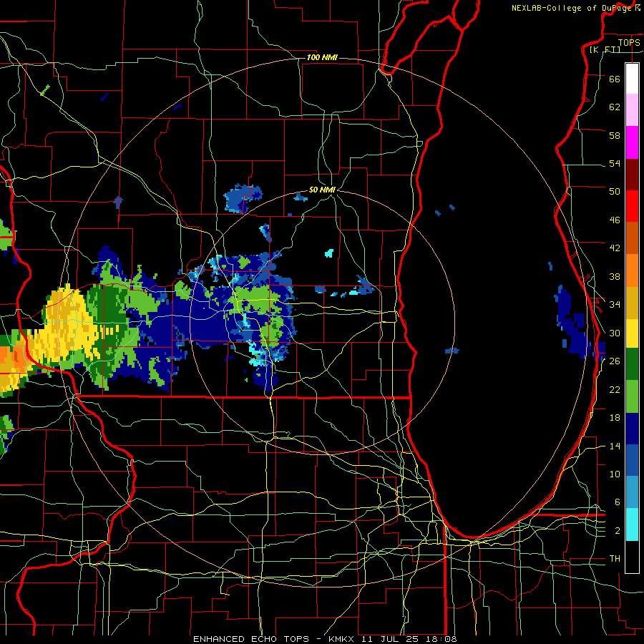Viewport: 644px width, 644px height.
Task: Click the [K FT] units label
Action: point(605,49)
